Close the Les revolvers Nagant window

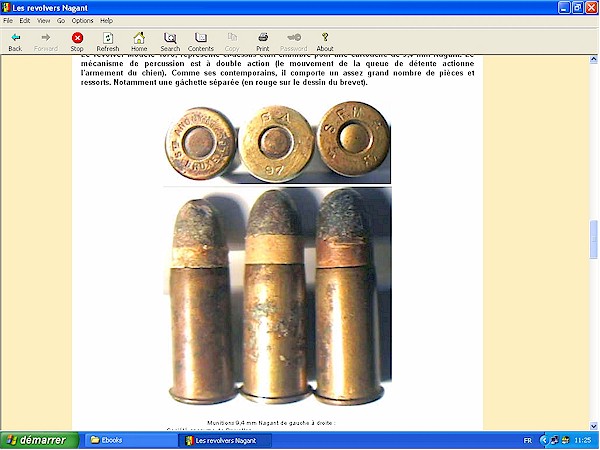[x=592, y=8]
